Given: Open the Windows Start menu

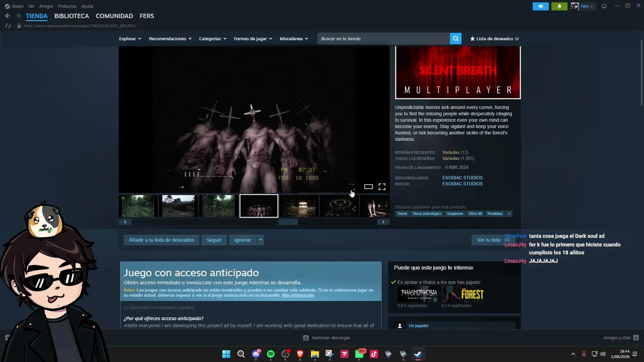Looking at the screenshot, I should click(226, 354).
